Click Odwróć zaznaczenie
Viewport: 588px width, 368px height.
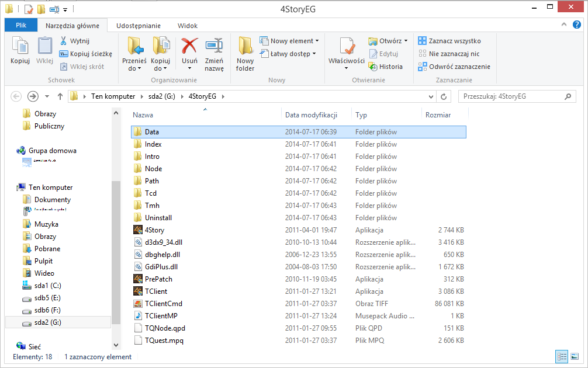coord(454,67)
